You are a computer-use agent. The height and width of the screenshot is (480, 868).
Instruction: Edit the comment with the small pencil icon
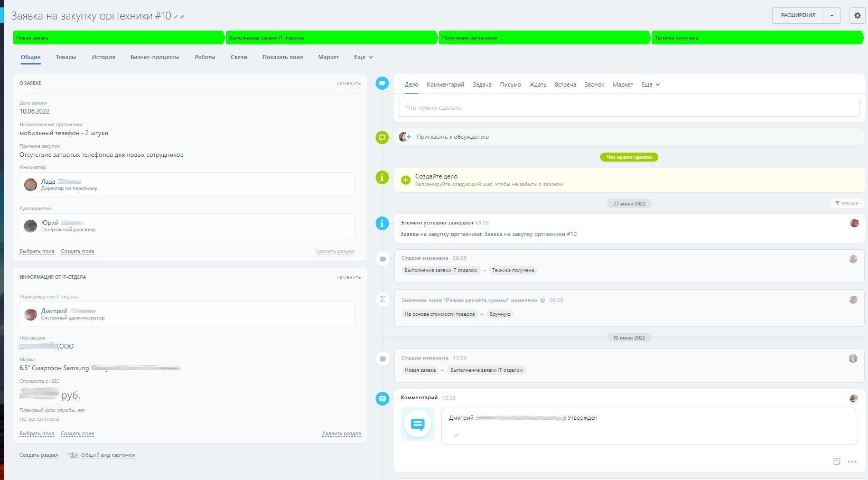pos(456,436)
